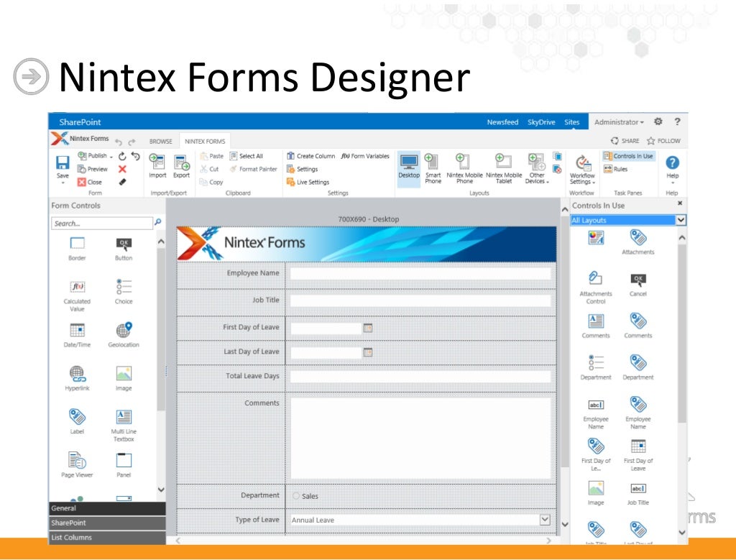Select the Geolocation form control
Viewport: 736px width, 560px height.
[x=124, y=335]
